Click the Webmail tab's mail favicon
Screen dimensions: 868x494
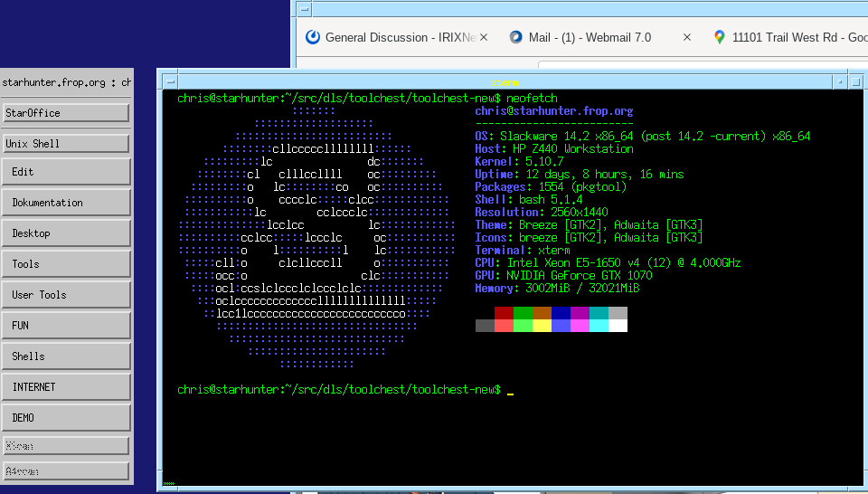(x=516, y=37)
